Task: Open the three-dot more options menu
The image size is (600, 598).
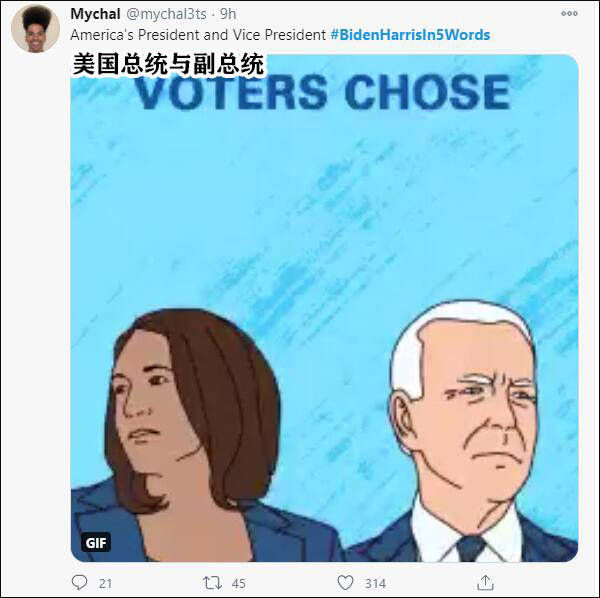Action: (x=569, y=13)
